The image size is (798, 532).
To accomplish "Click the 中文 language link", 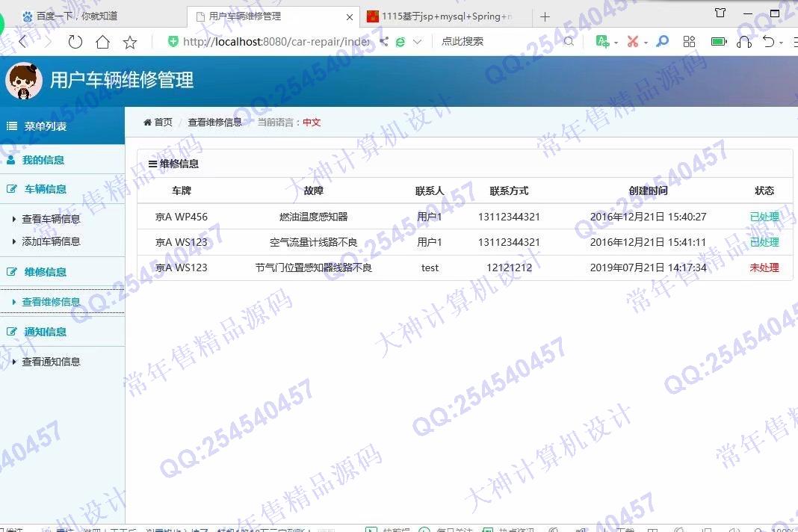I will 312,123.
